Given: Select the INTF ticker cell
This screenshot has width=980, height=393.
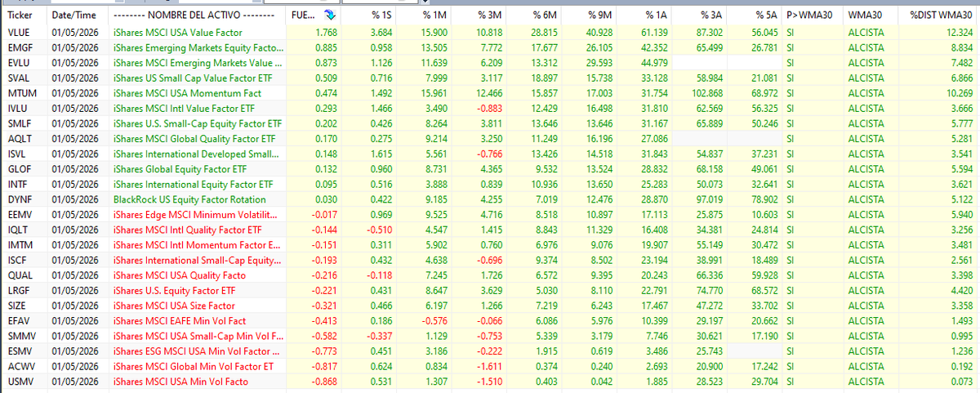Looking at the screenshot, I should pos(24,184).
